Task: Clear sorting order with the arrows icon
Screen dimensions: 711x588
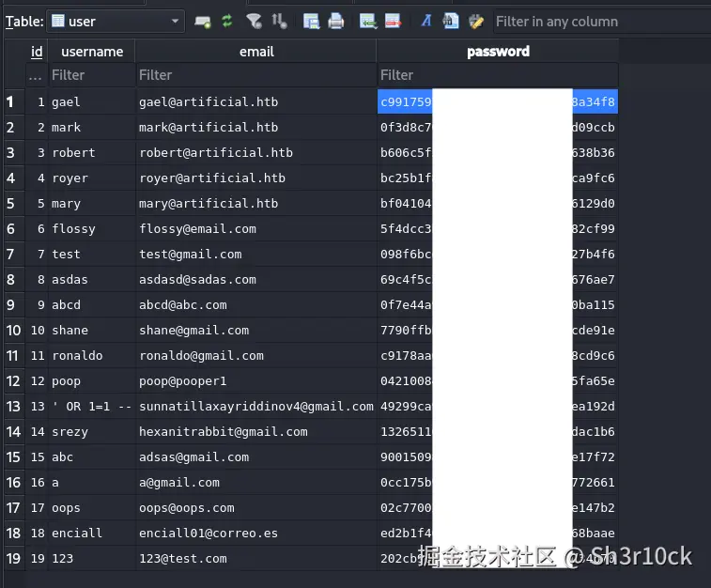Action: (x=279, y=21)
